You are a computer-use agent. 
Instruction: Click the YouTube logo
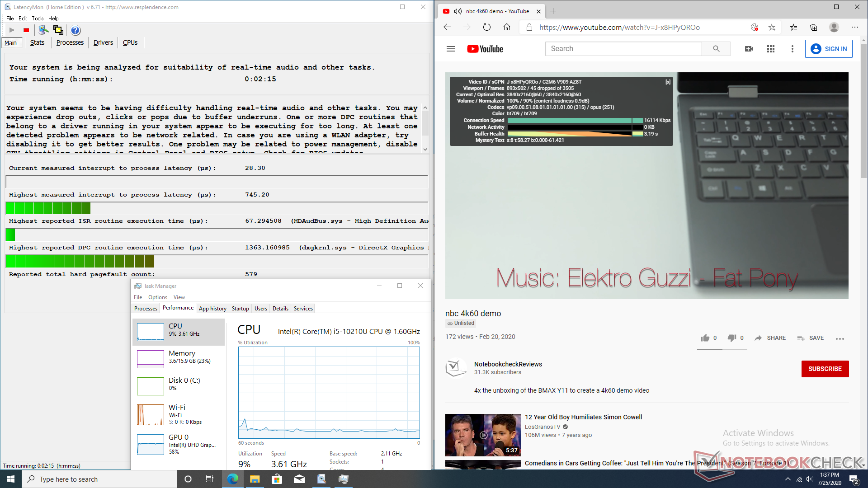485,49
